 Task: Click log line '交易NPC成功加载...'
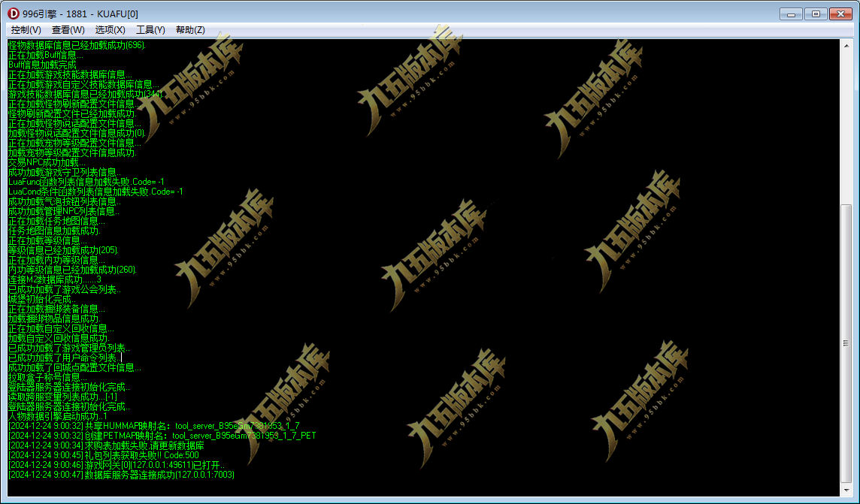(x=47, y=162)
